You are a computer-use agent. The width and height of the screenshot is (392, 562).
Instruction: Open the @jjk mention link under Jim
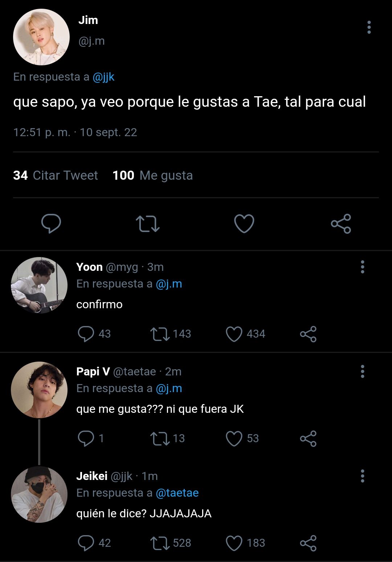(104, 77)
